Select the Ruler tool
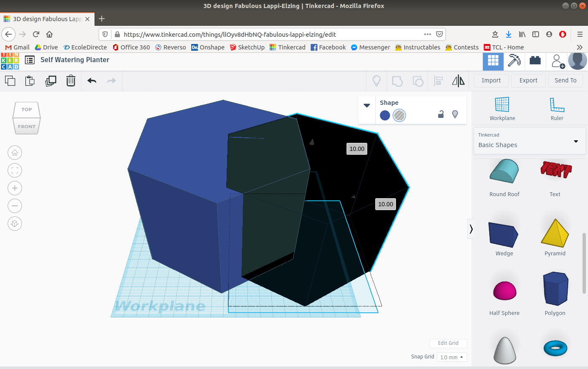Image resolution: width=588 pixels, height=369 pixels. point(557,109)
